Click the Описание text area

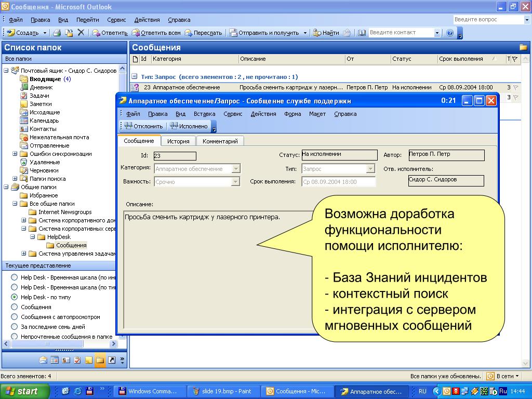218,270
